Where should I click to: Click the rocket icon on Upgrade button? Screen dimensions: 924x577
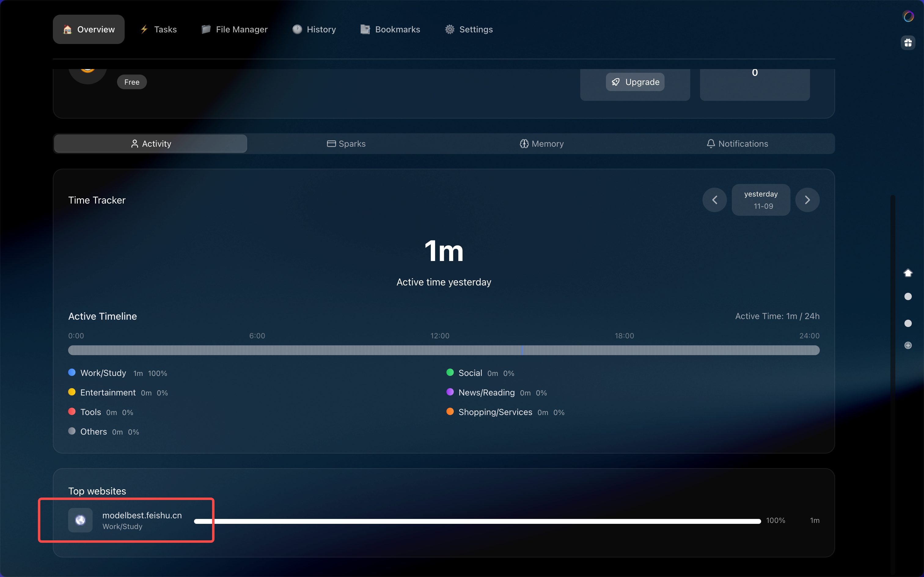coord(615,82)
